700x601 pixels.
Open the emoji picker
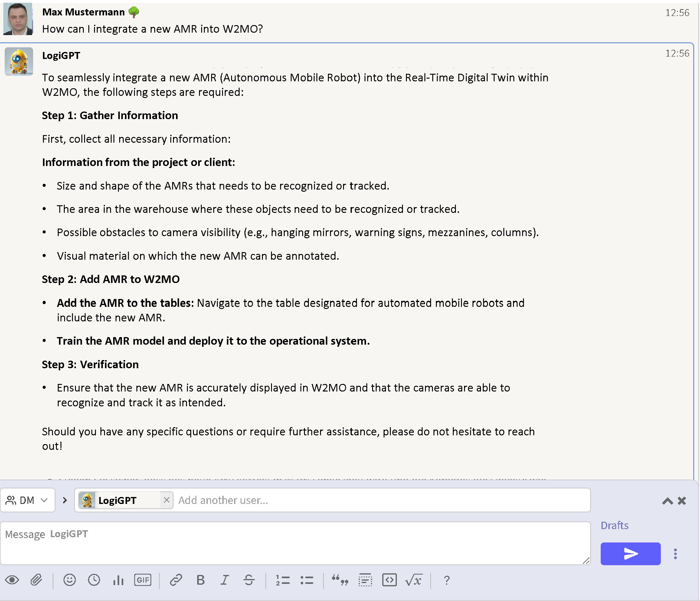[70, 580]
